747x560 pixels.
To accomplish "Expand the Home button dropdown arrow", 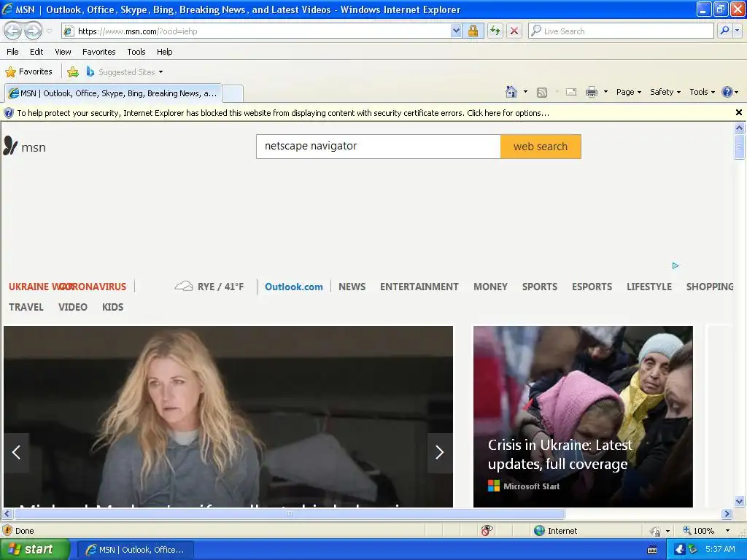I will [525, 92].
